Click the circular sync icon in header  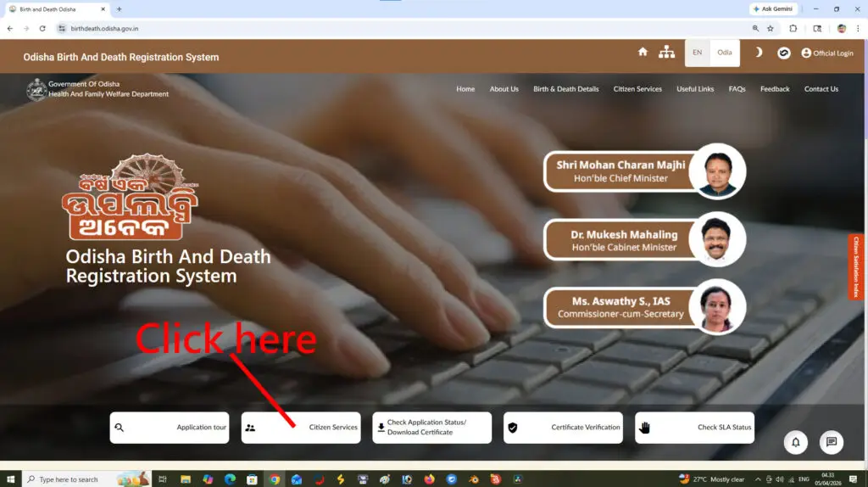click(784, 53)
